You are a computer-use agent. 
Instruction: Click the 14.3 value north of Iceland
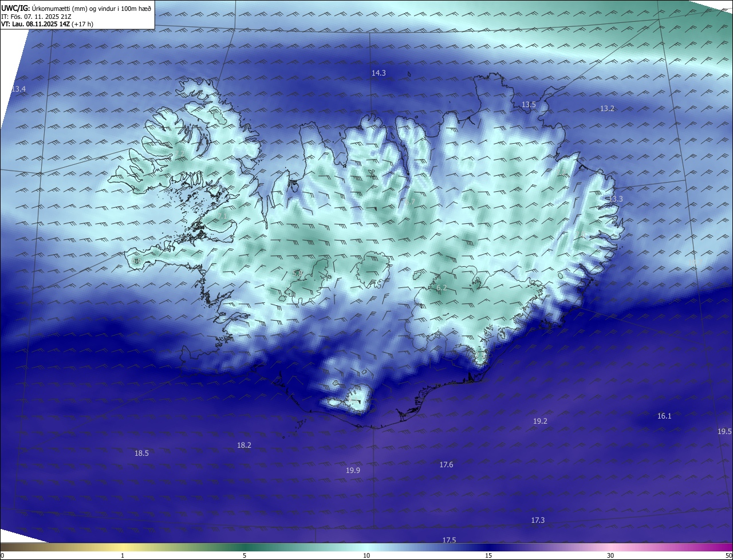click(x=379, y=73)
